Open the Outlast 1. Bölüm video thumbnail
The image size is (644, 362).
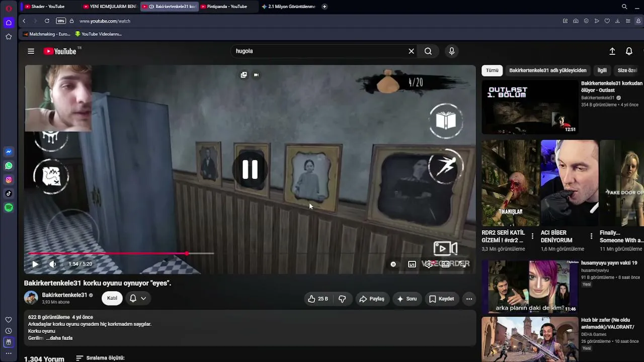pyautogui.click(x=530, y=107)
